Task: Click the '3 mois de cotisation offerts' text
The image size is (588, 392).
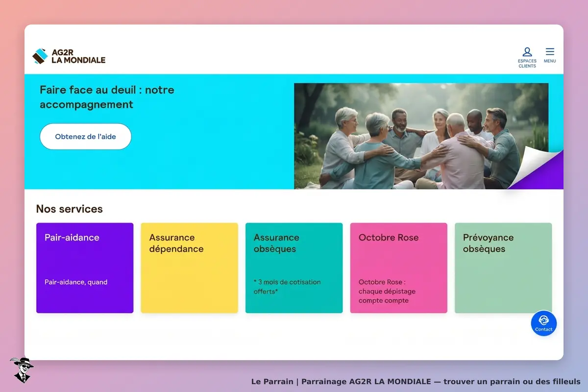Action: 287,287
